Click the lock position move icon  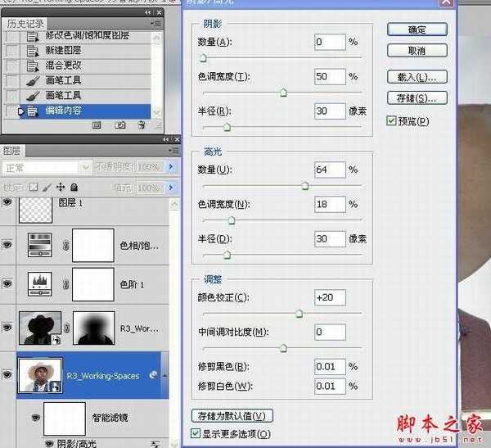[61, 188]
